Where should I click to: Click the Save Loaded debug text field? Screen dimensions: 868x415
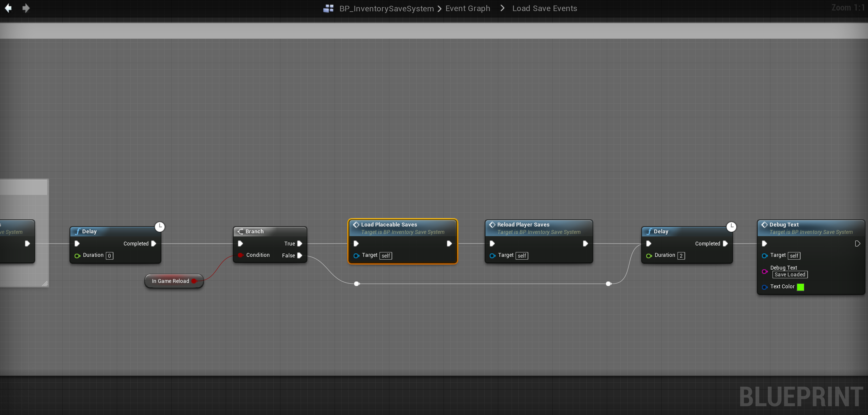pos(789,274)
